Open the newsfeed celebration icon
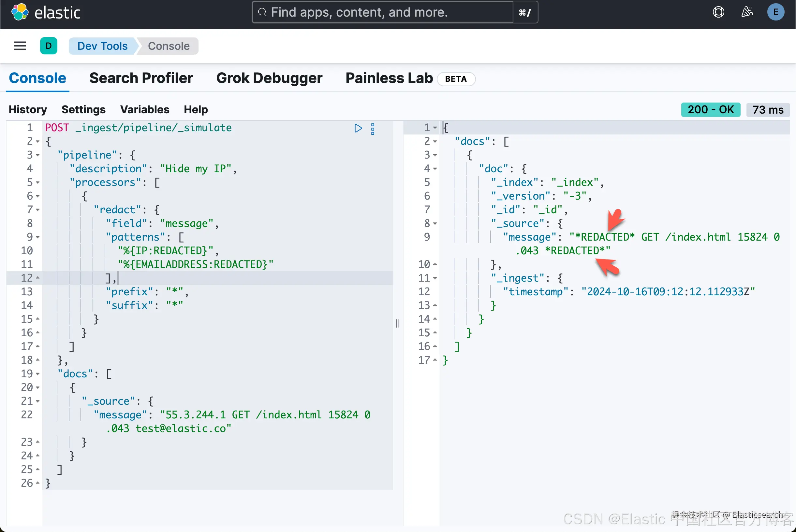 [x=747, y=12]
